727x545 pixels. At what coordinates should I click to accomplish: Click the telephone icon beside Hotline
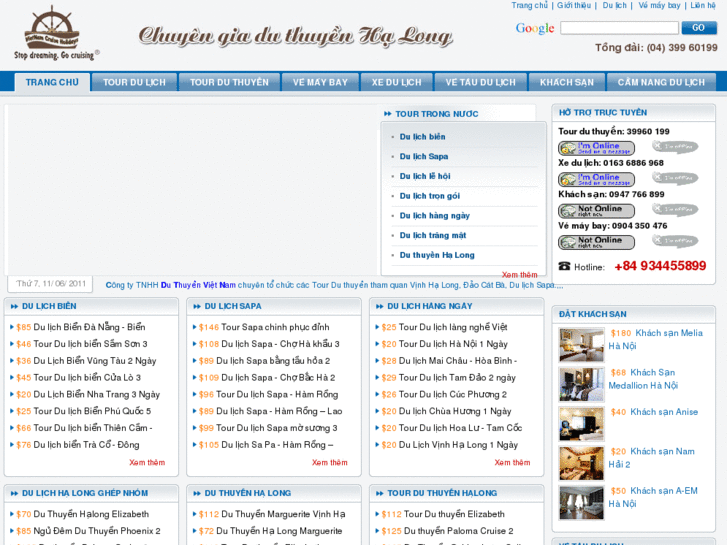[564, 266]
